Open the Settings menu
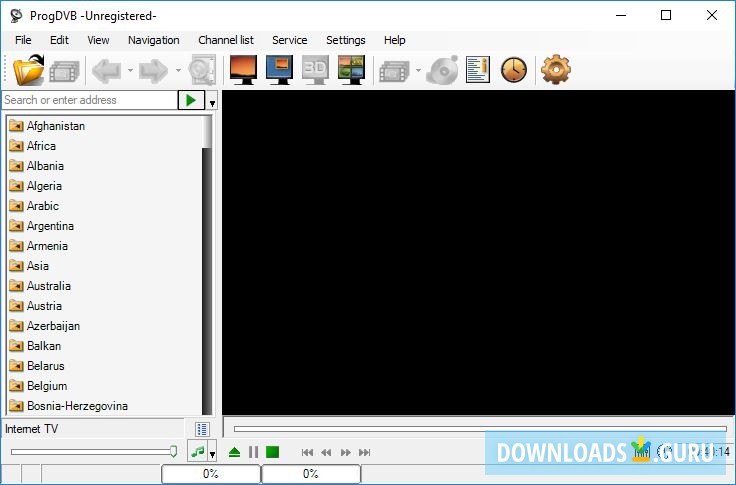The image size is (736, 485). (x=345, y=40)
